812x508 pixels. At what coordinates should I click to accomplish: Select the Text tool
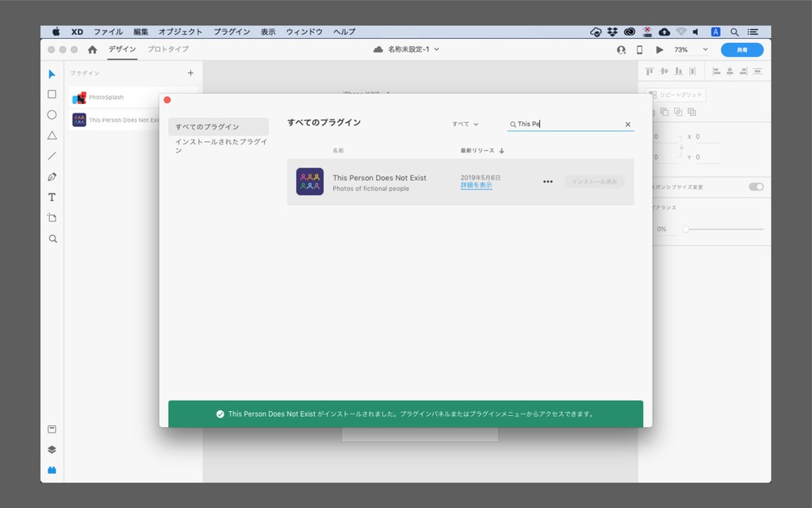[x=52, y=197]
